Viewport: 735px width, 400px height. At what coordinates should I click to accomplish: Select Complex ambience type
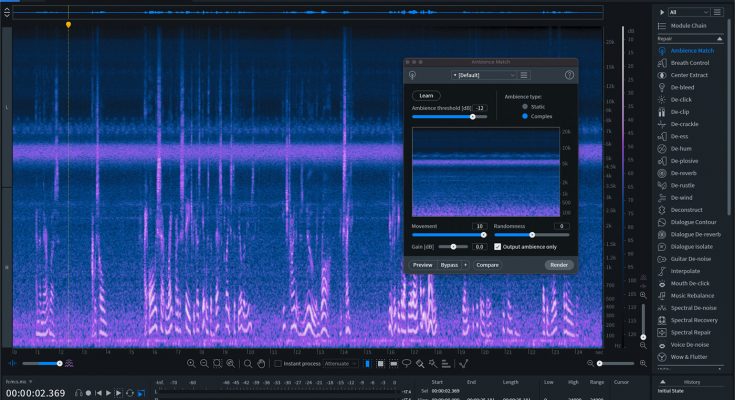point(525,116)
